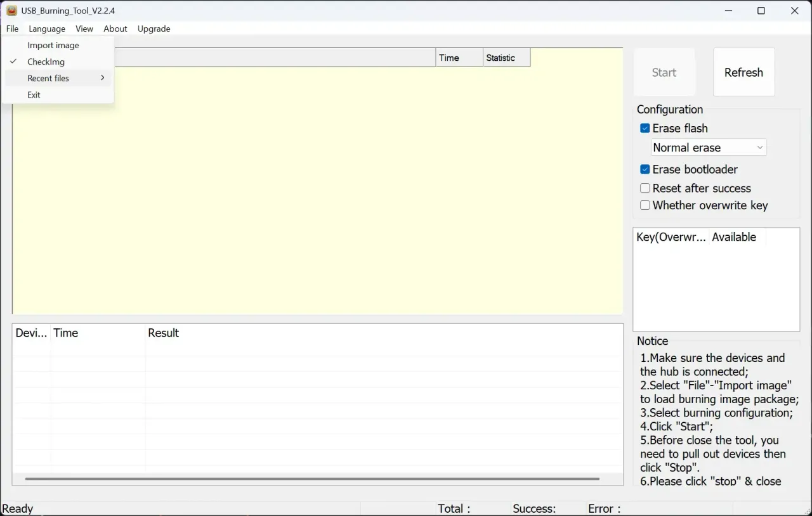The width and height of the screenshot is (812, 516).
Task: Click the Devi... column header in results
Action: click(x=32, y=333)
